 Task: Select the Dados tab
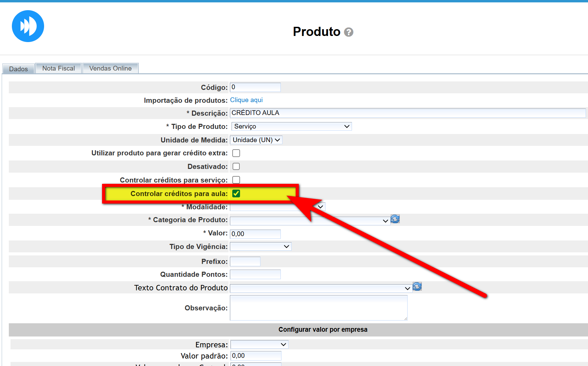[x=18, y=69]
